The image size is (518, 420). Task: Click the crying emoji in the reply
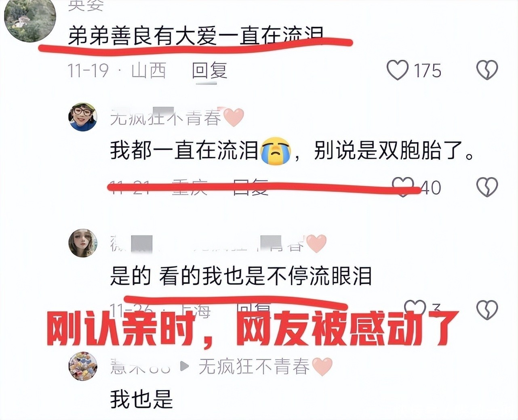pos(275,151)
